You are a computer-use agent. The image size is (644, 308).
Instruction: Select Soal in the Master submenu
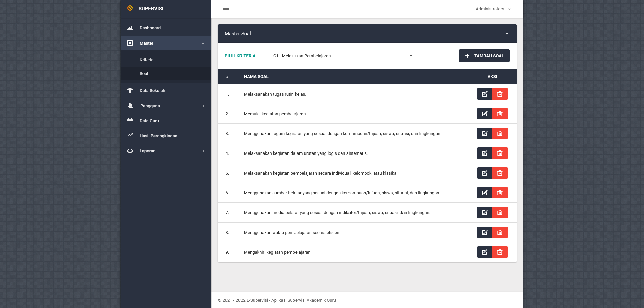click(144, 73)
